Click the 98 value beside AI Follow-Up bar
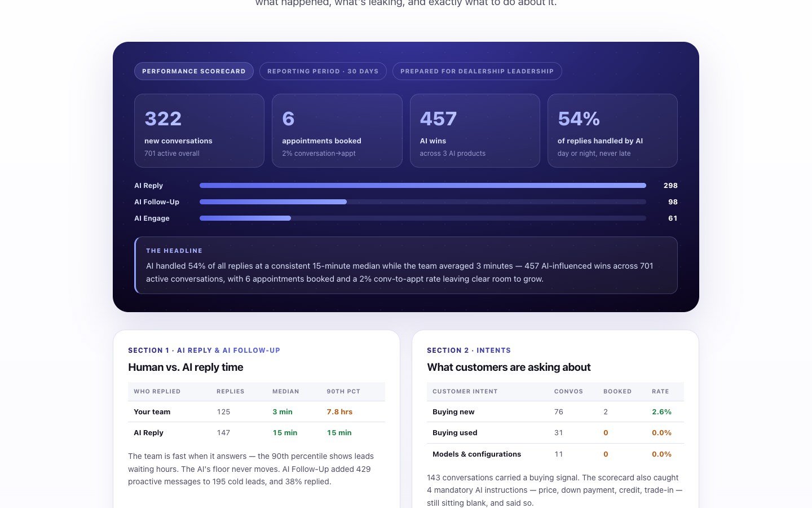 click(673, 202)
